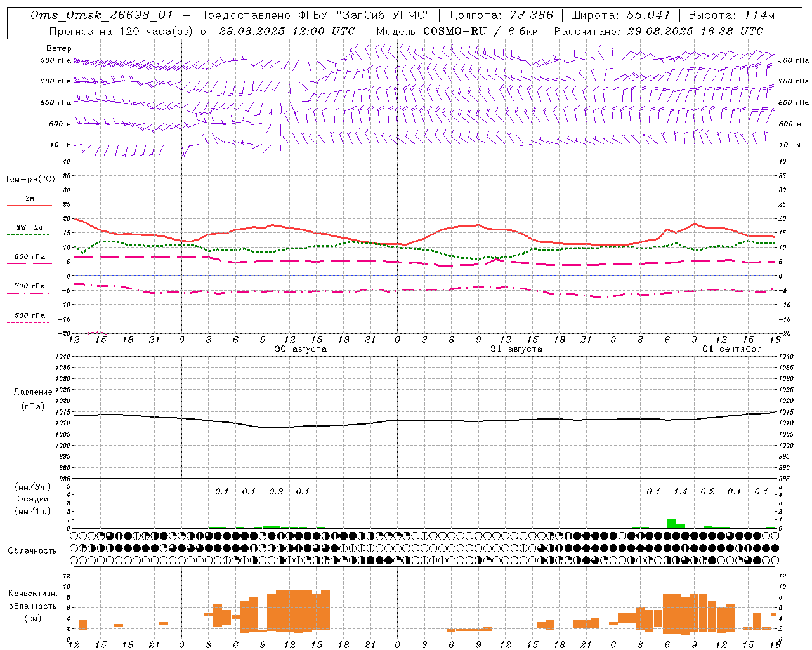Viewport: 812px width, 650px height.
Task: Click the (км) convective cloud unit label
Action: (32, 618)
